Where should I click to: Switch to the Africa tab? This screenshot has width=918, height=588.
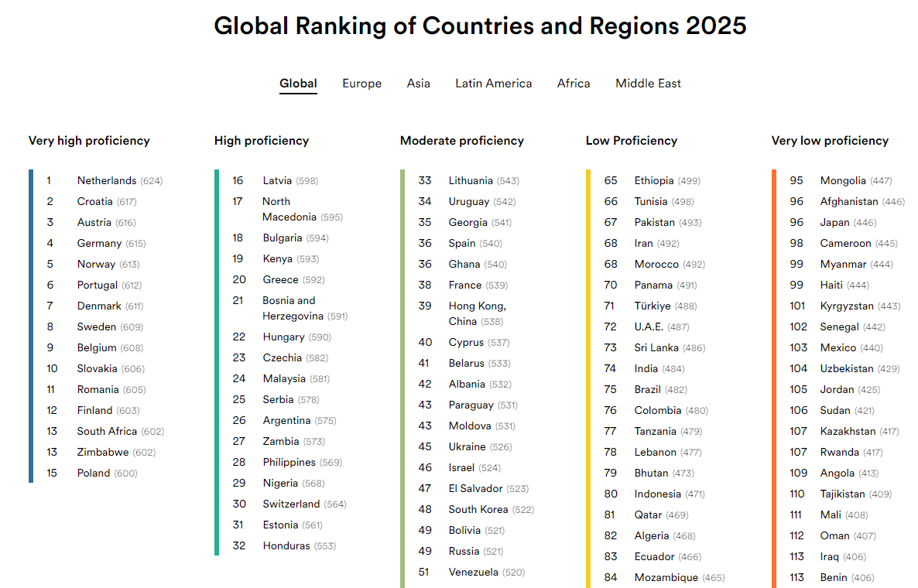574,84
